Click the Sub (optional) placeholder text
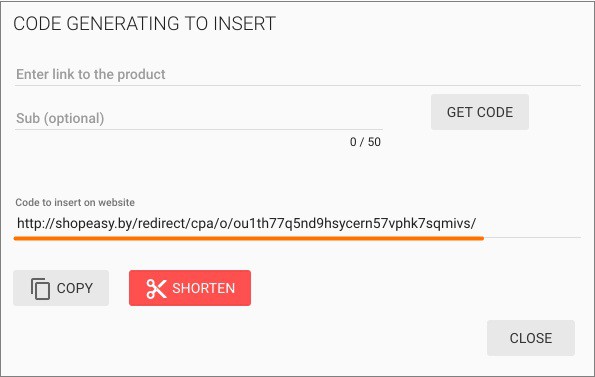Image resolution: width=595 pixels, height=377 pixels. tap(60, 118)
